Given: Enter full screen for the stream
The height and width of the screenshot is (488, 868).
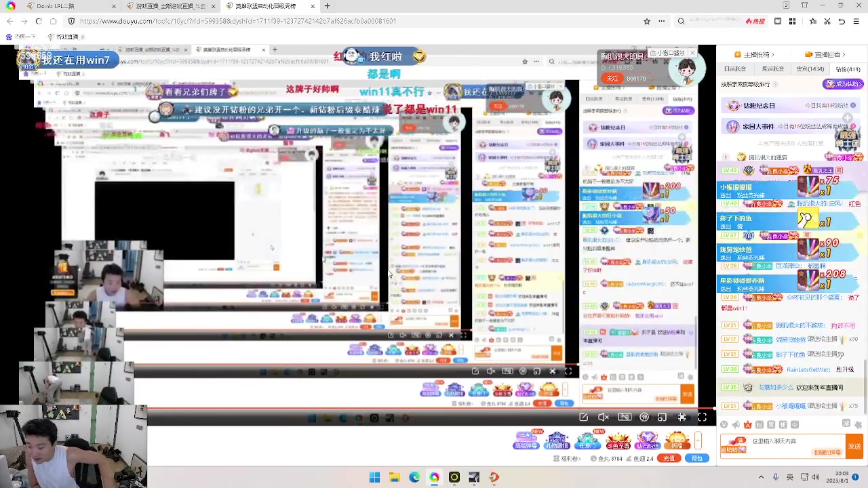Looking at the screenshot, I should point(702,418).
